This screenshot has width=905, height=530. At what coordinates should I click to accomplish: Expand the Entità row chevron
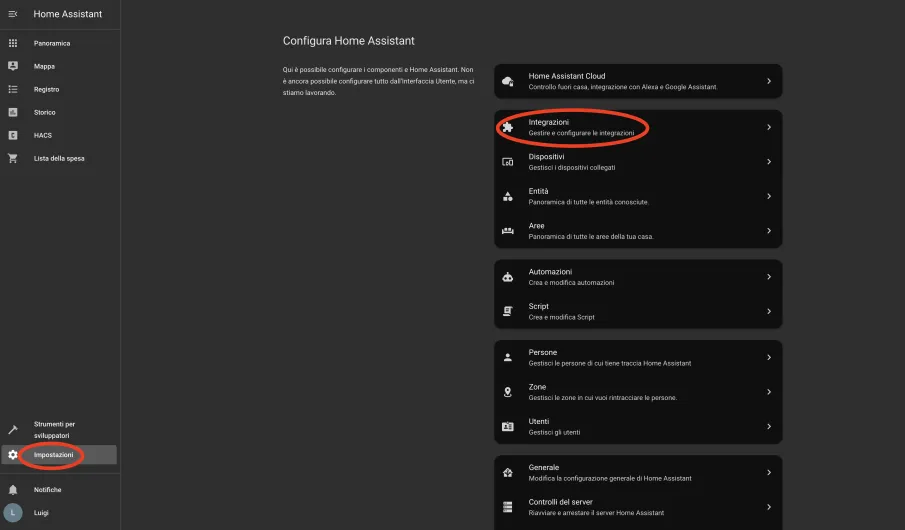click(769, 197)
